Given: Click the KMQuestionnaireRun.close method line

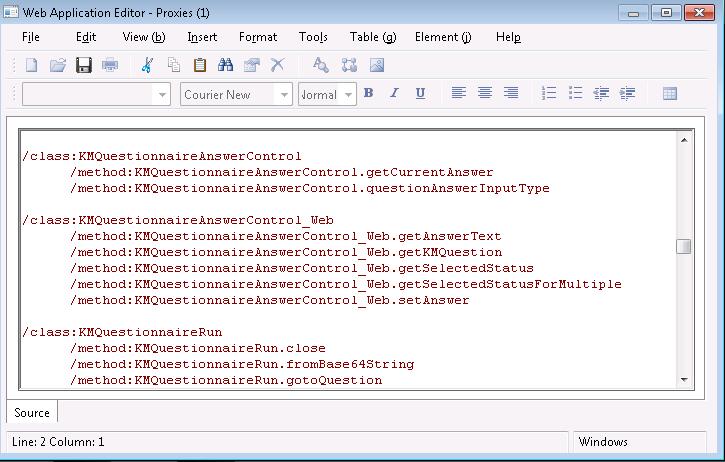Looking at the screenshot, I should pyautogui.click(x=198, y=348).
